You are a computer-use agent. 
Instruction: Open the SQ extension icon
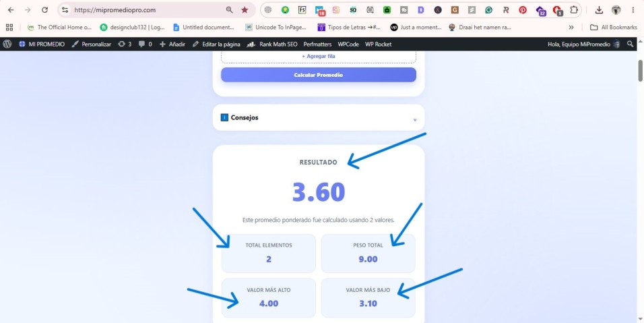tap(353, 10)
